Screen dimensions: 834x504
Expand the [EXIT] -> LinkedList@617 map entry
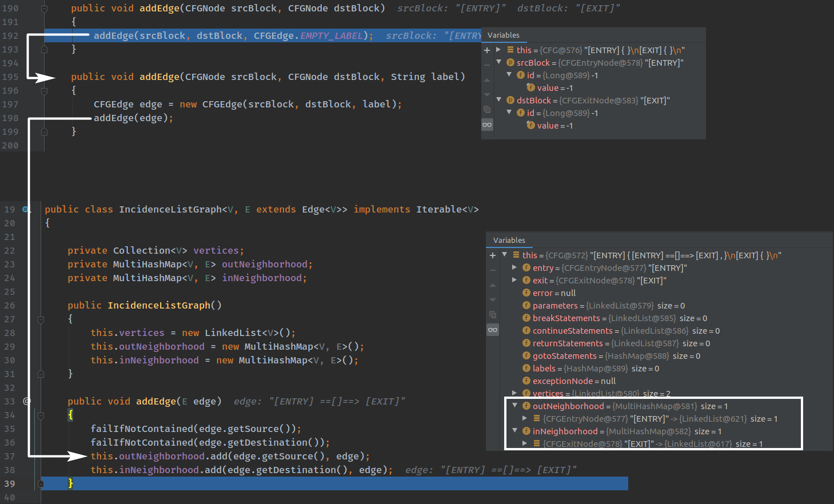click(525, 443)
